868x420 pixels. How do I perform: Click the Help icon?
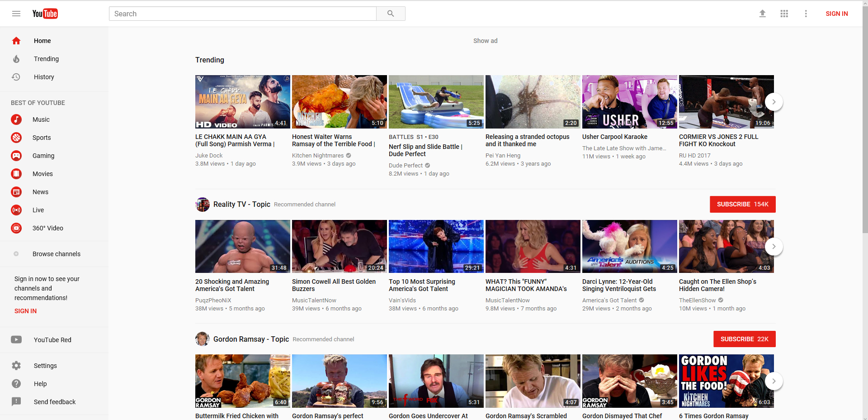tap(16, 384)
